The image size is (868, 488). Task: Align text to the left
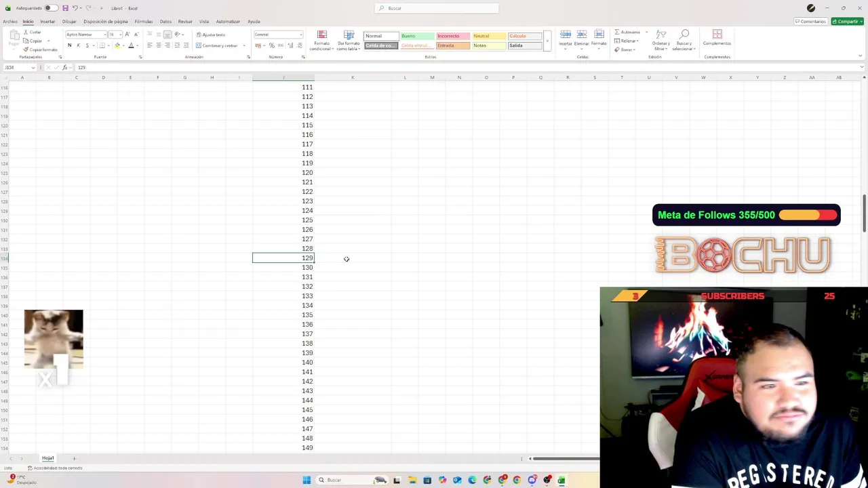pyautogui.click(x=149, y=45)
